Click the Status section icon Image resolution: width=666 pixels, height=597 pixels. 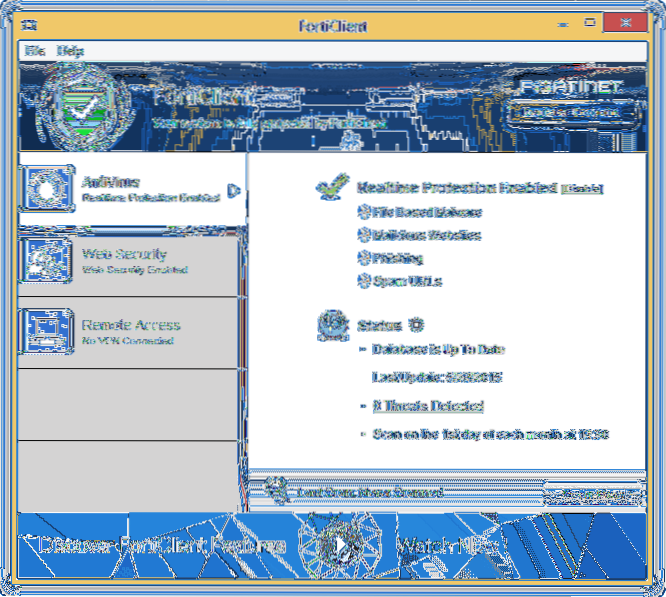[x=332, y=327]
